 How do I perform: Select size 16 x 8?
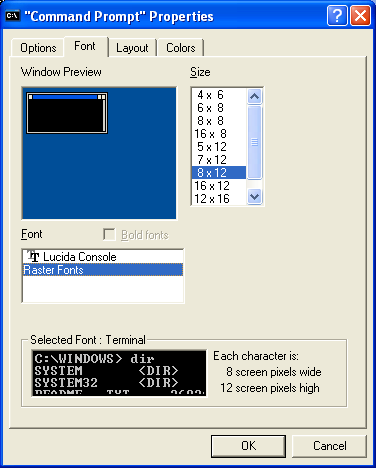click(219, 134)
